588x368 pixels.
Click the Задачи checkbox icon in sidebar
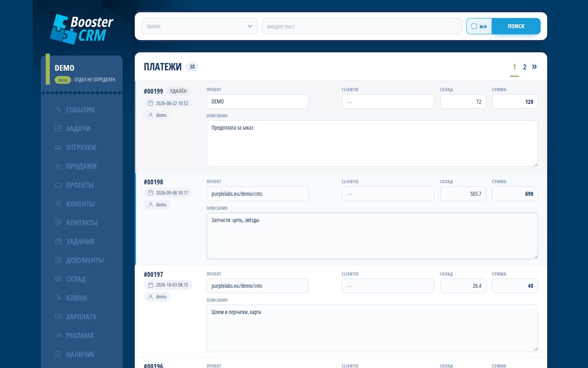[x=58, y=128]
